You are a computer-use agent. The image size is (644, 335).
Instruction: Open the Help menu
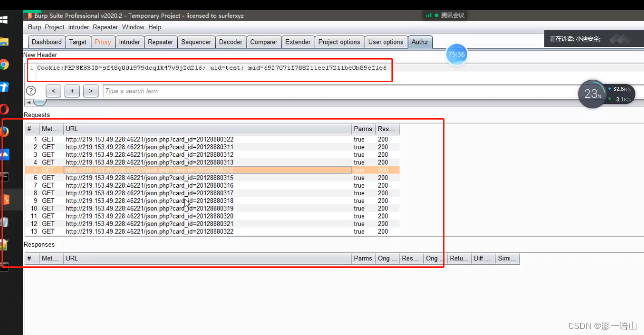coord(155,27)
